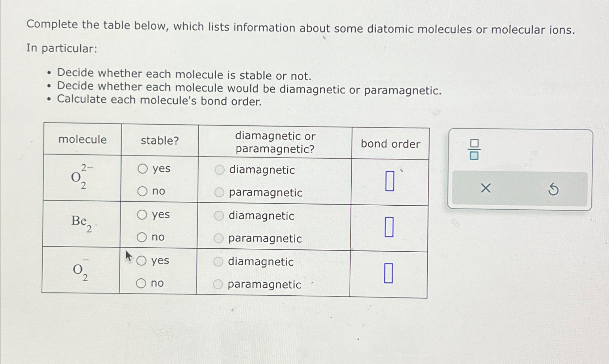The image size is (609, 364).
Task: Select 'no' for O2 minus stability
Action: pyautogui.click(x=142, y=283)
